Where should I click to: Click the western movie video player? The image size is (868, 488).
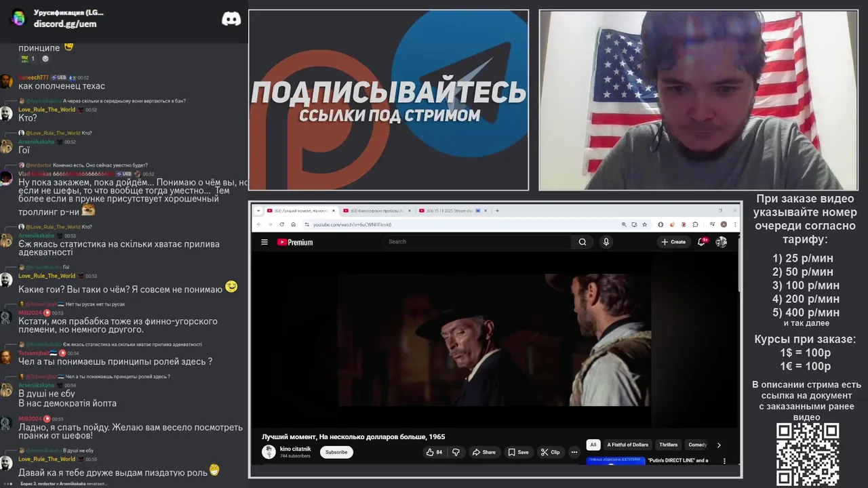[x=495, y=339]
